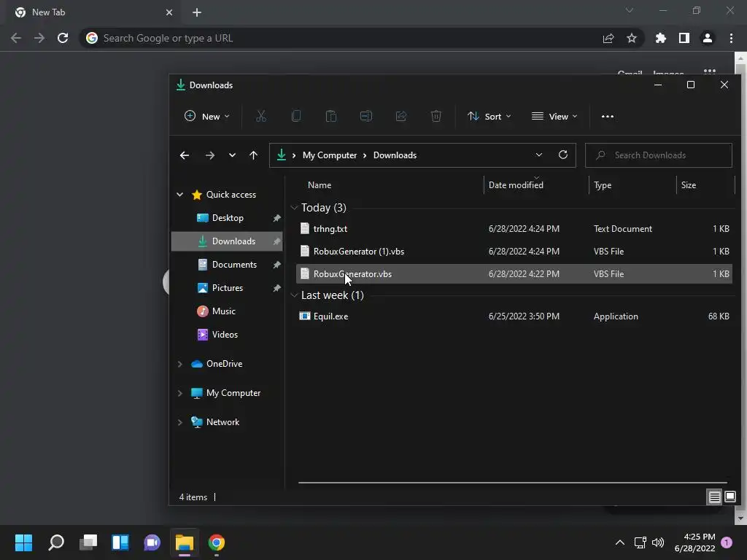This screenshot has height=560, width=747.
Task: Select Desktop in Quick access
Action: pyautogui.click(x=227, y=217)
